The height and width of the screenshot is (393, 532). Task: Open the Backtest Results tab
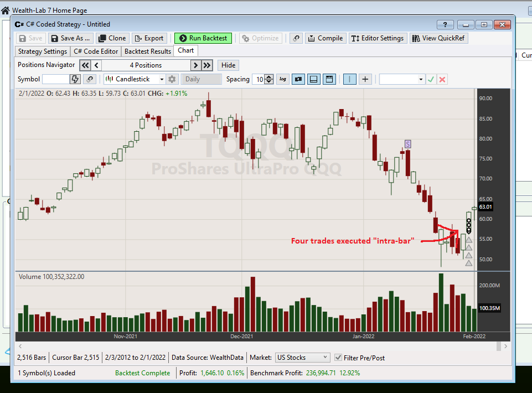[x=148, y=51]
